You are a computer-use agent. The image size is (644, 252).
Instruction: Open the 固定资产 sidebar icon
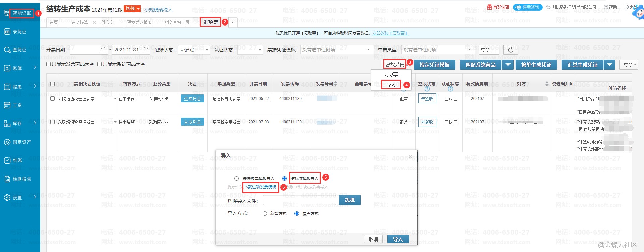(x=7, y=142)
